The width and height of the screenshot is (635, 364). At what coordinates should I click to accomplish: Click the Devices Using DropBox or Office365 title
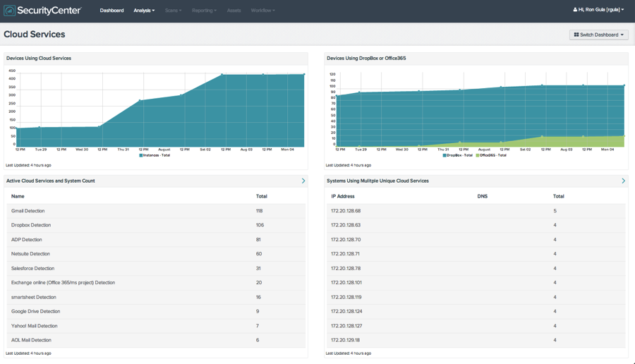click(366, 59)
